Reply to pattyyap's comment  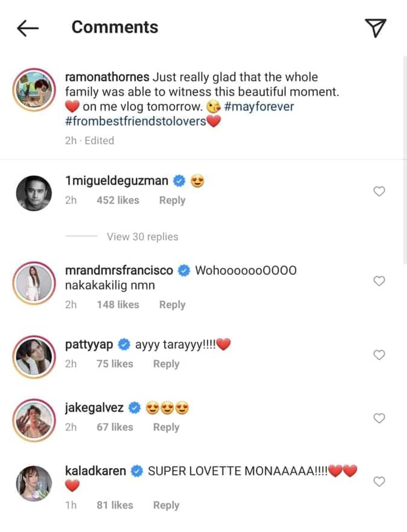166,364
